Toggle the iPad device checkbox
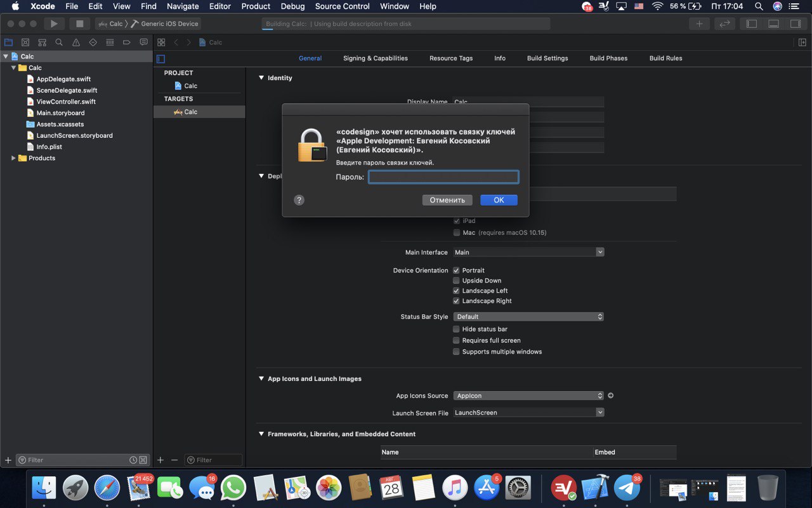 click(x=456, y=221)
